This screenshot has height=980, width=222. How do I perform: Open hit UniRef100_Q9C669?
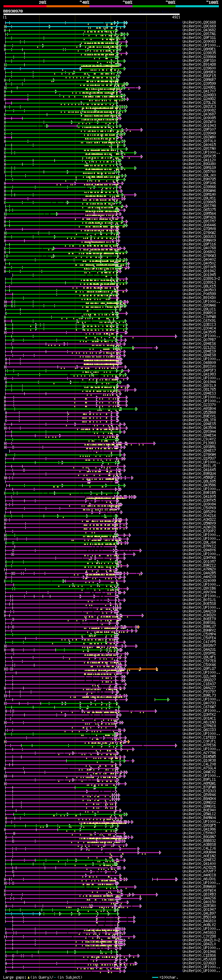click(x=199, y=26)
